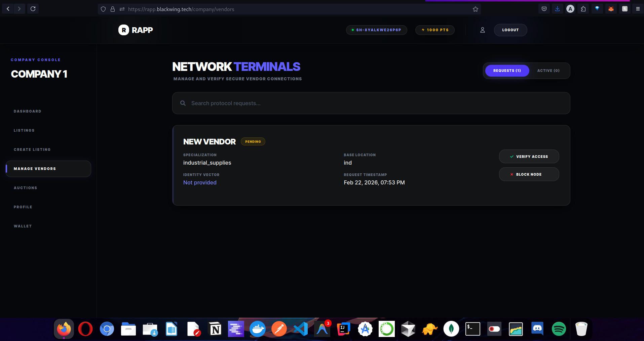Open the Pocket save icon
This screenshot has width=644, height=341.
click(x=544, y=9)
